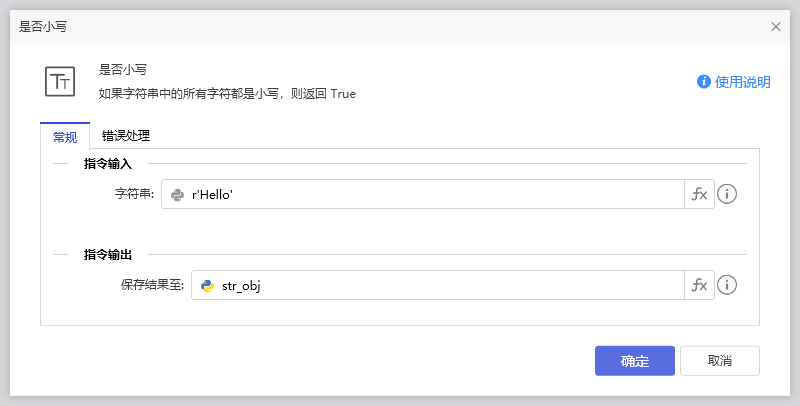
Task: Close the 是否小写 dialog window
Action: pyautogui.click(x=776, y=27)
